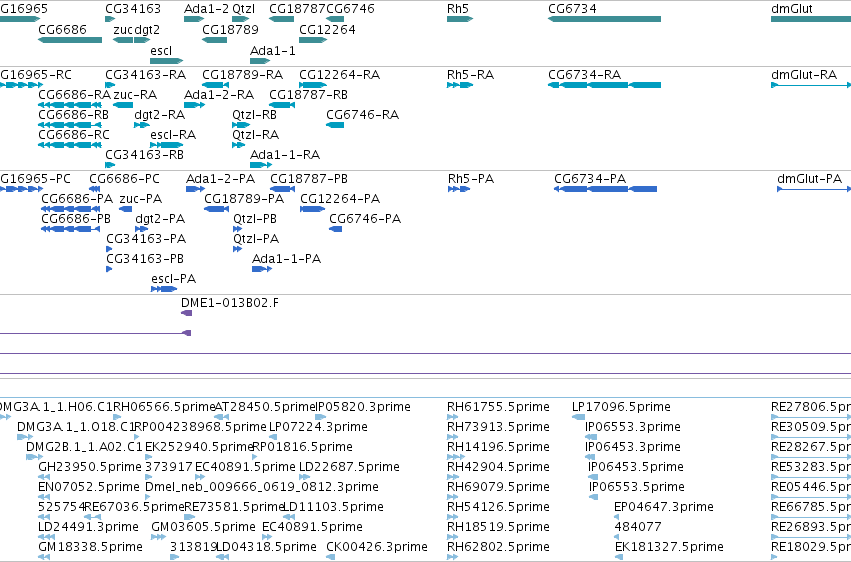Click the escl-PA protein label
Viewport: 851px width, 562px height.
174,279
